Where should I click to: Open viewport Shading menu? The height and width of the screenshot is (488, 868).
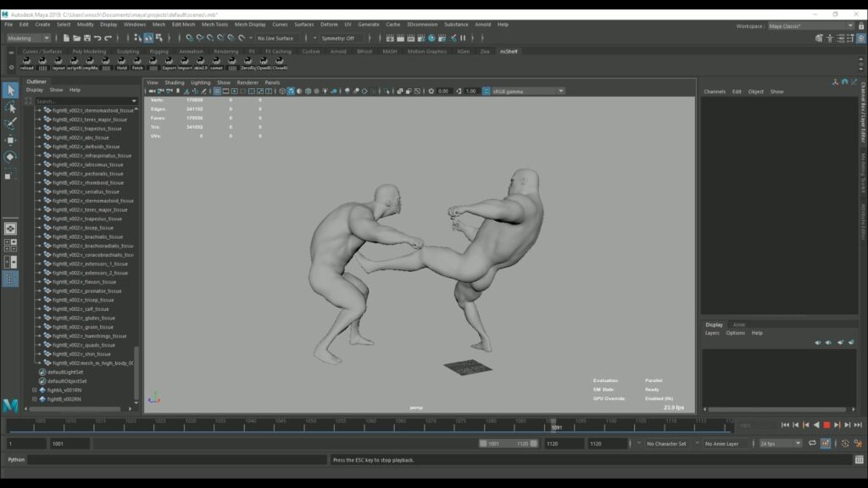coord(175,82)
